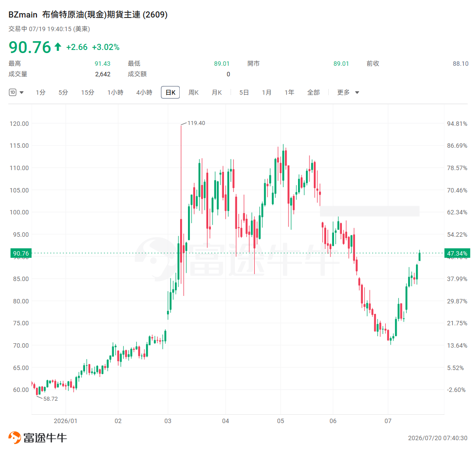This screenshot has width=476, height=452.
Task: Show the 5日 range
Action: (x=244, y=92)
